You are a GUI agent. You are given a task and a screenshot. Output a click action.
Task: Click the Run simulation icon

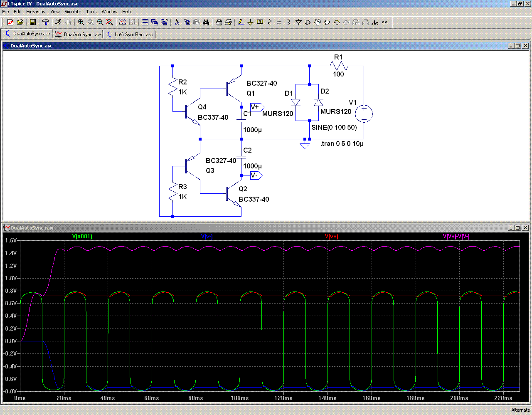pyautogui.click(x=59, y=22)
